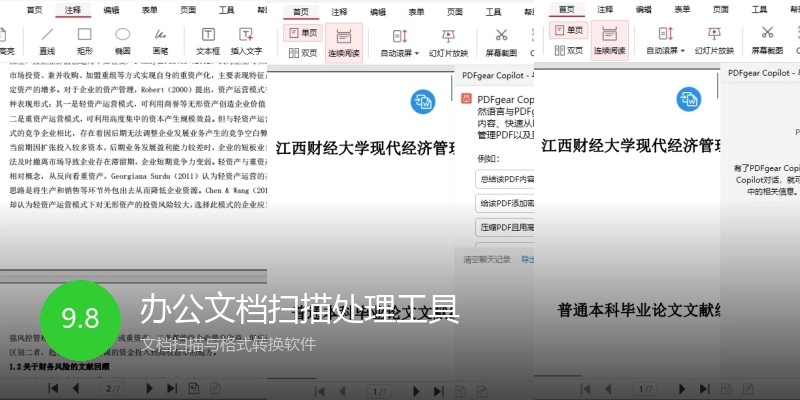Click page number field 1/7 in right screenshot
This screenshot has height=400, width=800.
(x=645, y=389)
